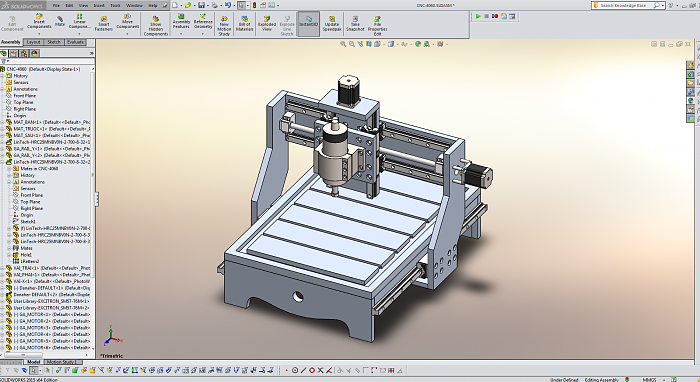Viewport: 700px width, 382px height.
Task: Stop the macro
Action: [x=487, y=16]
